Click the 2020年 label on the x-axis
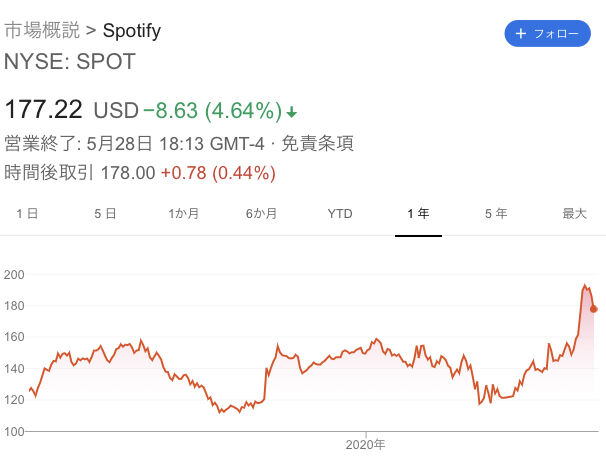This screenshot has width=606, height=457. (366, 444)
